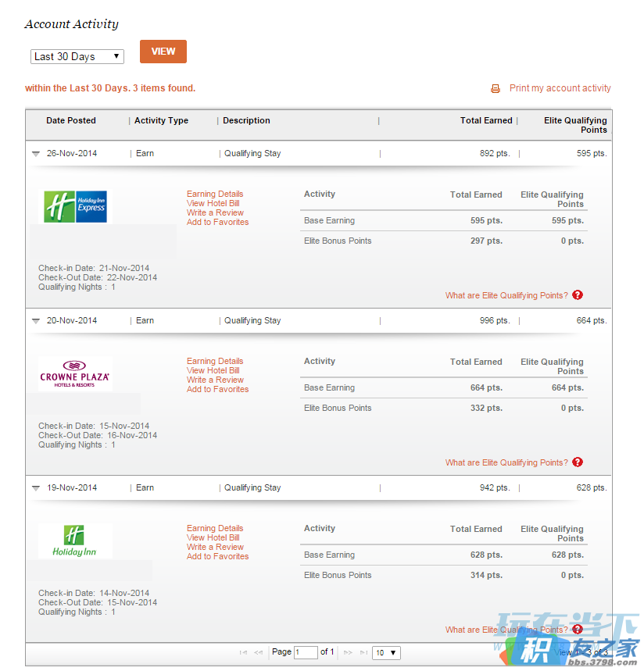The image size is (644, 671).
Task: Open rows-per-page dropdown showing 10
Action: click(x=386, y=652)
